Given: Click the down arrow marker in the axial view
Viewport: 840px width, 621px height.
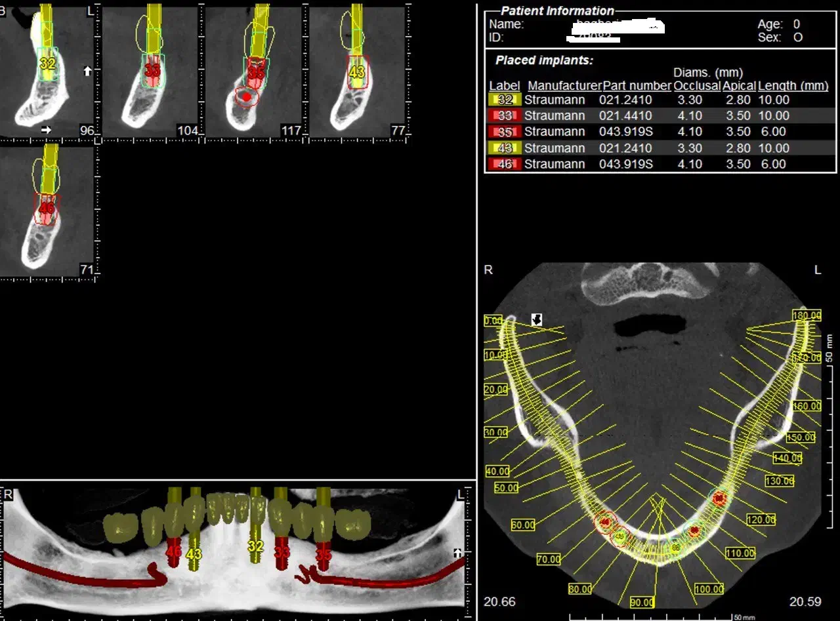Looking at the screenshot, I should (537, 319).
